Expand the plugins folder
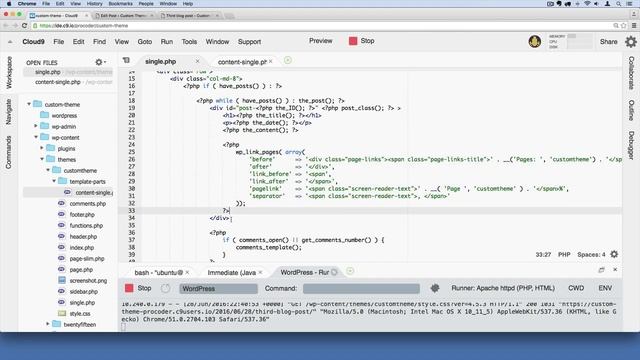 (x=42, y=148)
